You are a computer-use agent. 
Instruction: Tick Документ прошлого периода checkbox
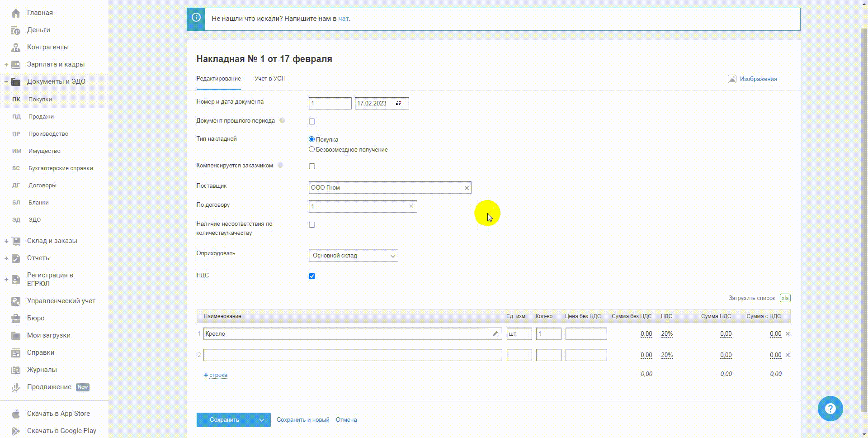[x=312, y=121]
